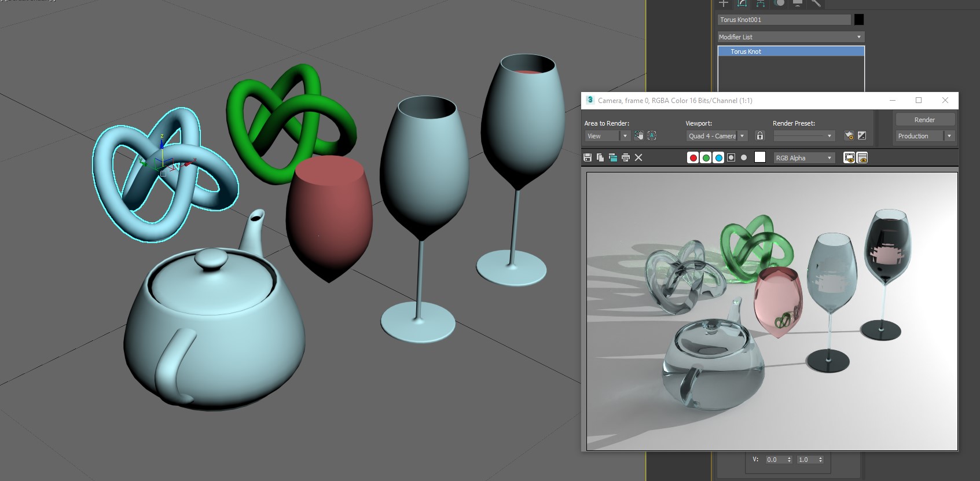980x481 pixels.
Task: Click the Render button
Action: coord(924,120)
